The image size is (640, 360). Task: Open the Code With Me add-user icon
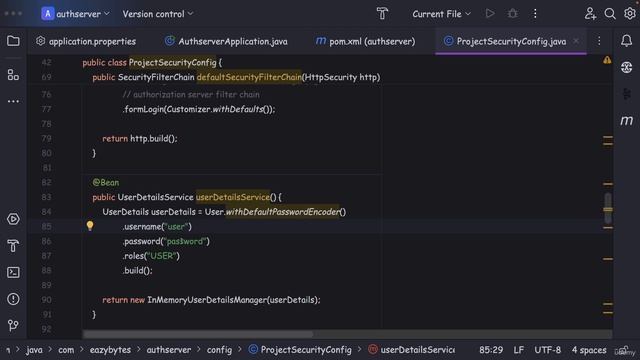tap(590, 13)
